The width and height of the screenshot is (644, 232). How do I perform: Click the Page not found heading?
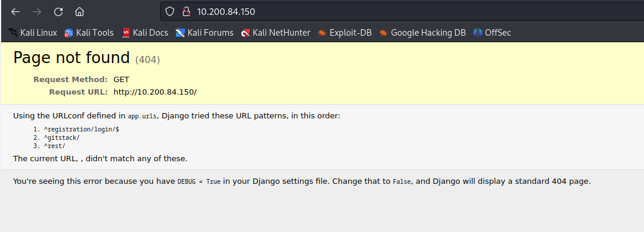coord(71,58)
